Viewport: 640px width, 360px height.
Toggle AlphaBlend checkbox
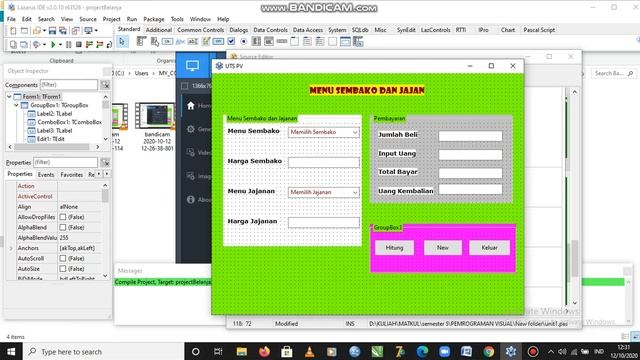[x=63, y=227]
